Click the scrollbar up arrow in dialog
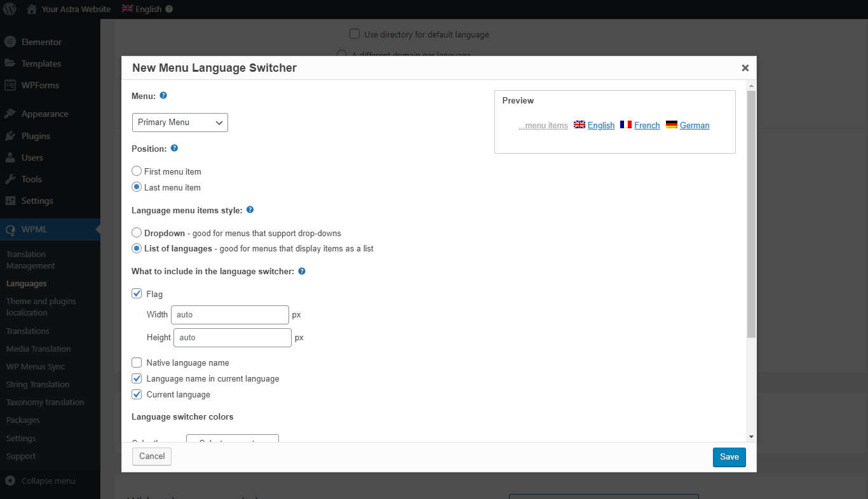868x499 pixels. tap(751, 85)
